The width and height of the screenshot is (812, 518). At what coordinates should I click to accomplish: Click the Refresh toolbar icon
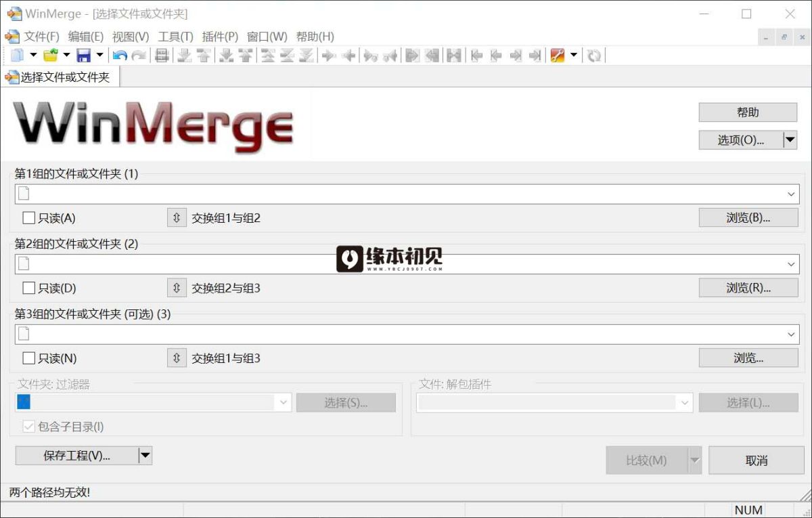594,56
